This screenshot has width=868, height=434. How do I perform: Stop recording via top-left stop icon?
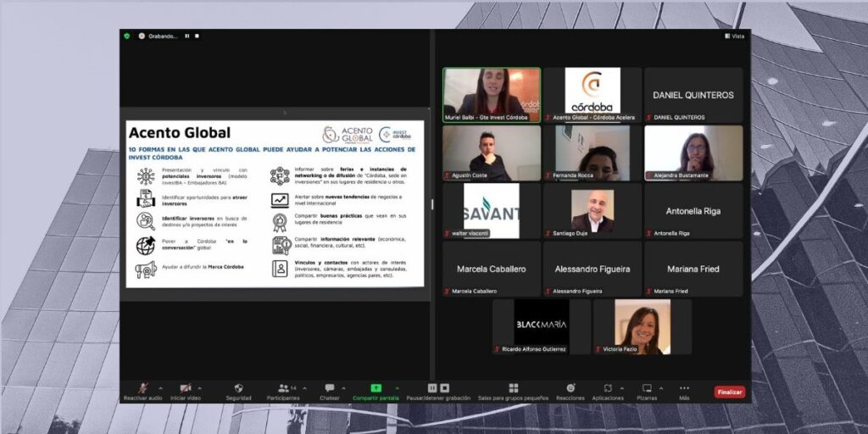click(197, 36)
